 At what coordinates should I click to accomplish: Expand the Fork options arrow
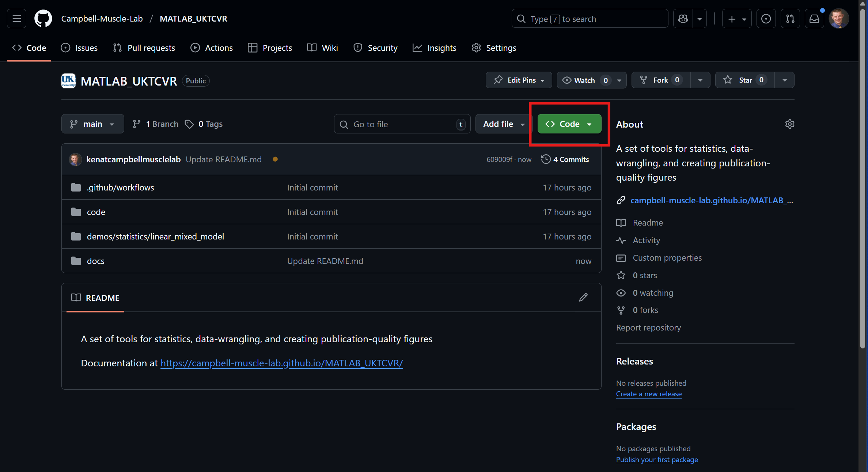pos(700,80)
